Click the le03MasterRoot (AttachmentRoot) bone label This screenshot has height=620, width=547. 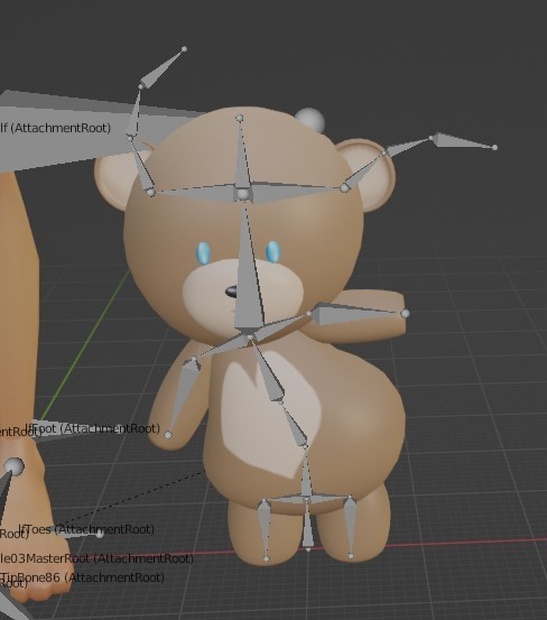tap(97, 558)
